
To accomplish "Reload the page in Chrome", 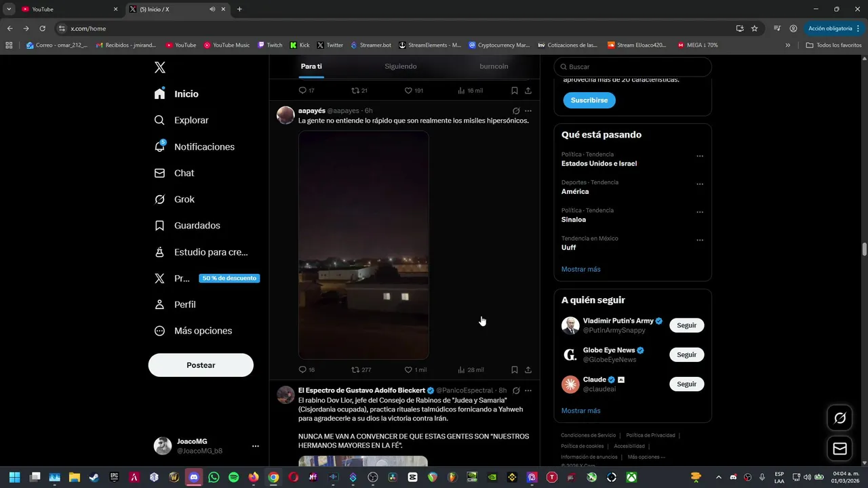I will click(42, 28).
